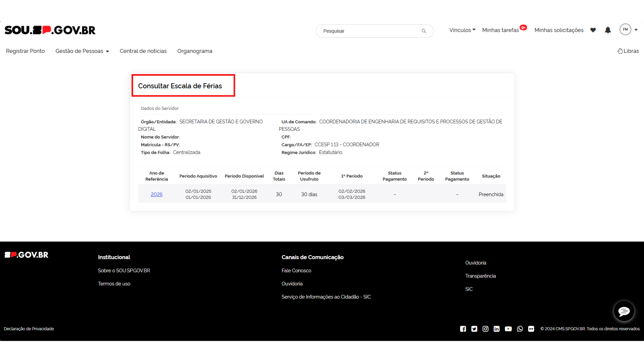Open Minhas tarefas

tap(500, 30)
